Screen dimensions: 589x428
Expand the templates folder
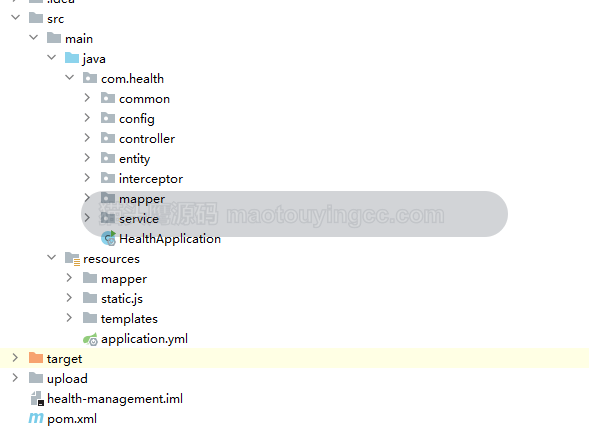69,318
